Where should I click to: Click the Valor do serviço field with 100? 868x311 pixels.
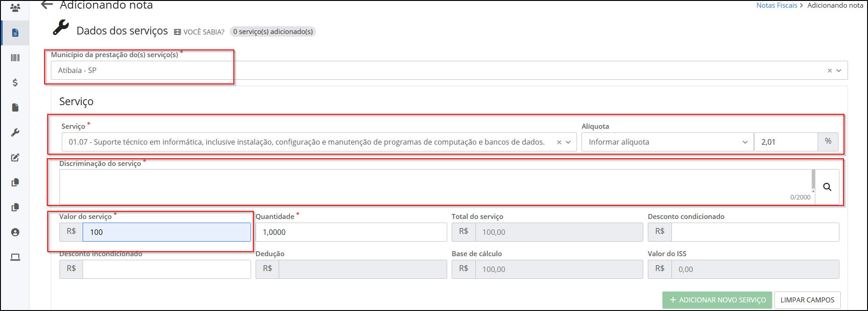[167, 232]
